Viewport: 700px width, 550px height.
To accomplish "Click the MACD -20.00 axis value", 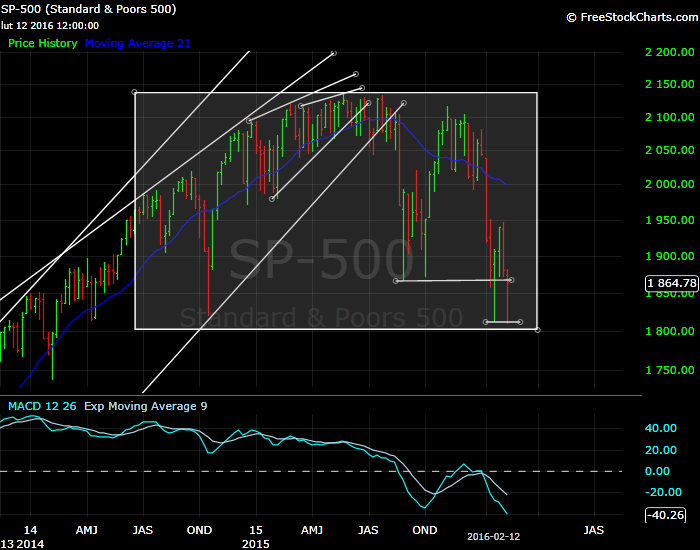I will (x=663, y=492).
